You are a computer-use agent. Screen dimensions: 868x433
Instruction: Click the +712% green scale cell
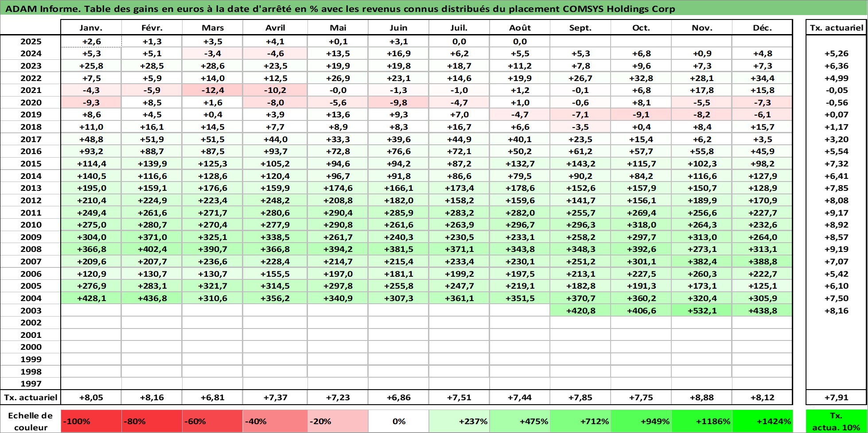click(x=580, y=421)
